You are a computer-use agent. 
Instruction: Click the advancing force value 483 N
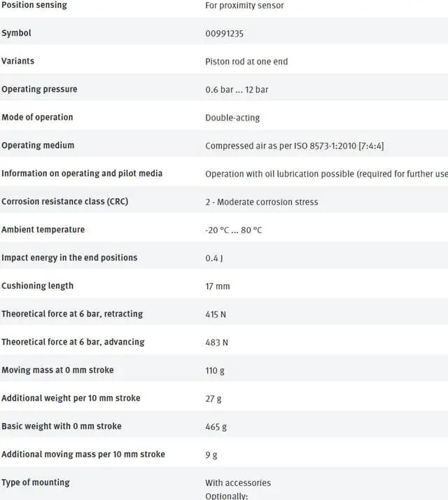pos(216,342)
